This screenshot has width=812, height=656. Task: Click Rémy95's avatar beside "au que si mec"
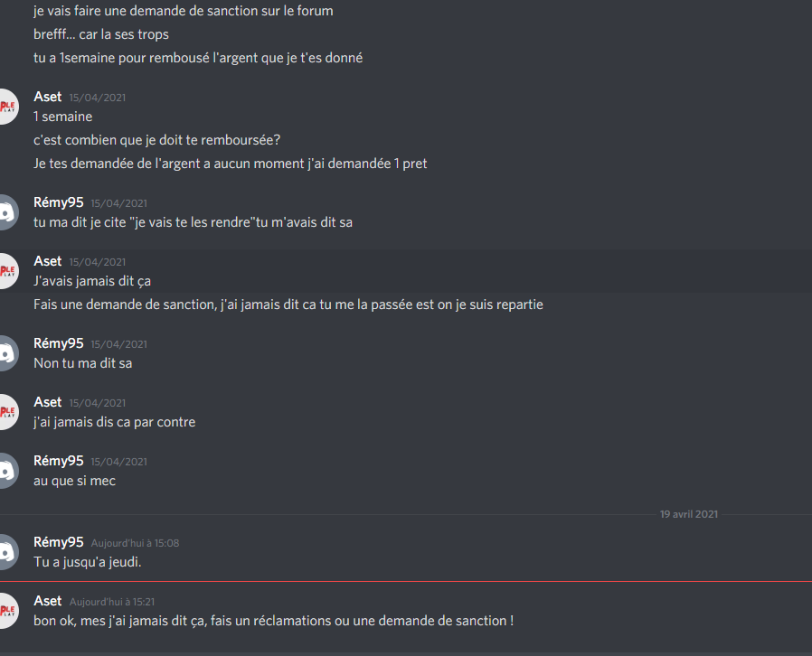[6, 471]
